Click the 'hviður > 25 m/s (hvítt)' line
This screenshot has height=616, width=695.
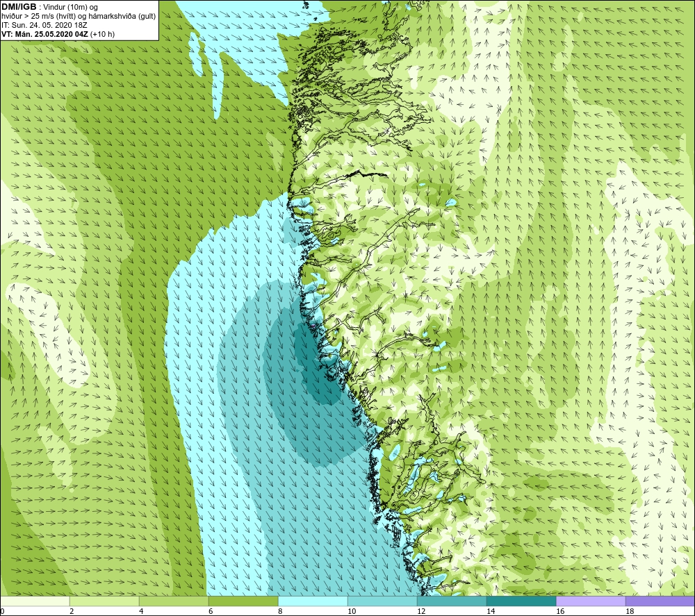point(38,17)
